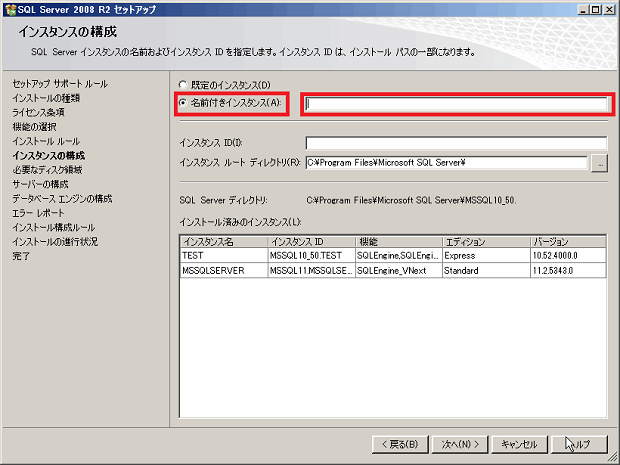Click the Standard edition cell
Screen dimensions: 620x465
tap(486, 270)
